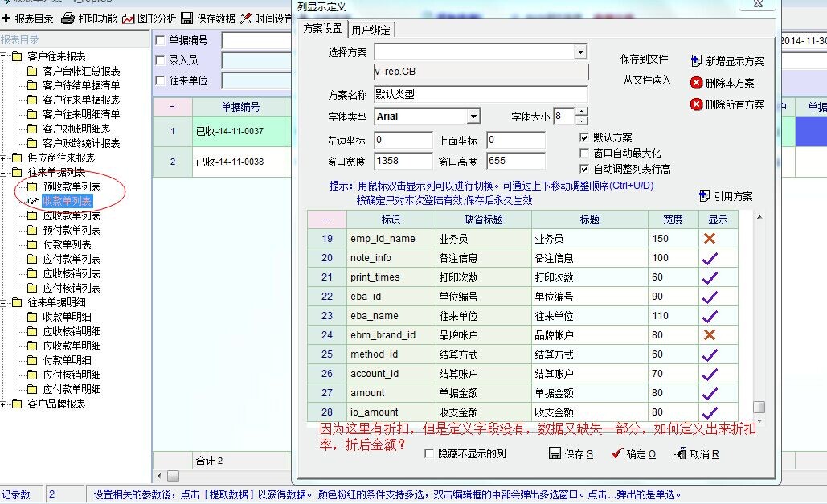This screenshot has height=504, width=827.
Task: Expand the 供应商往来报表 tree node
Action: pyautogui.click(x=6, y=158)
